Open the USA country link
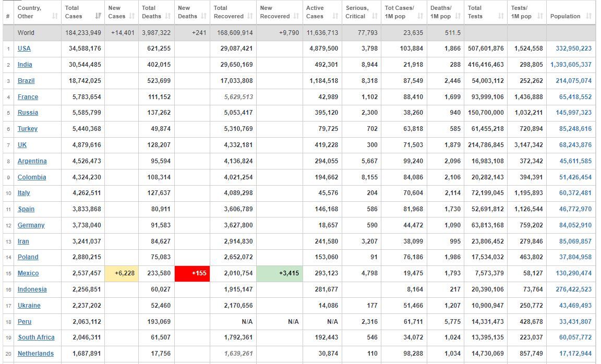 pyautogui.click(x=24, y=48)
